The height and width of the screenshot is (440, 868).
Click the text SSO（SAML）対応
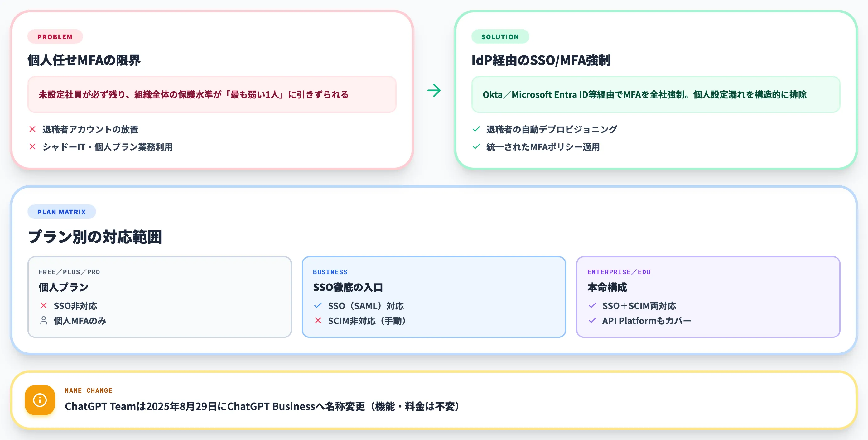point(366,306)
